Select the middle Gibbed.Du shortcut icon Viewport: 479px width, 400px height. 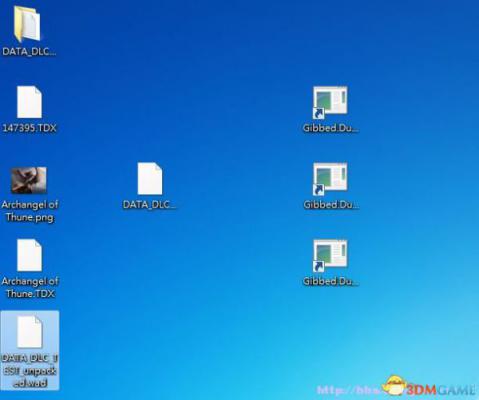coord(330,179)
